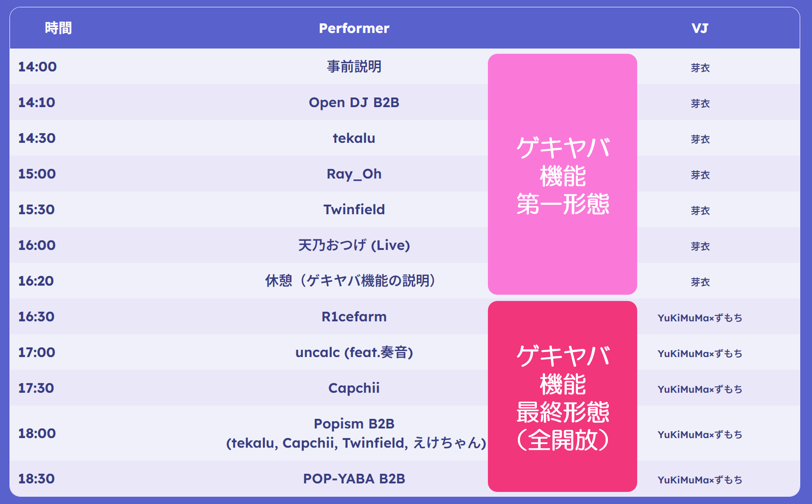Click the 時間 column header

(58, 28)
